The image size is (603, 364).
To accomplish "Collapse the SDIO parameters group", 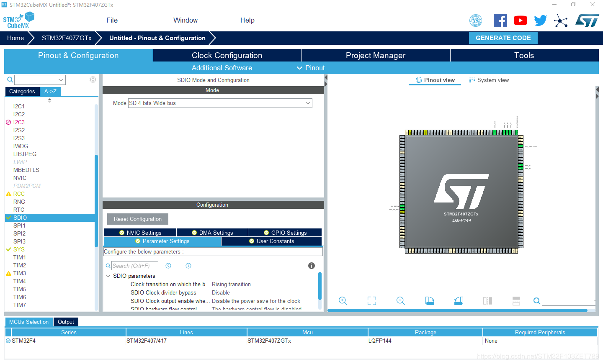I will (x=108, y=276).
